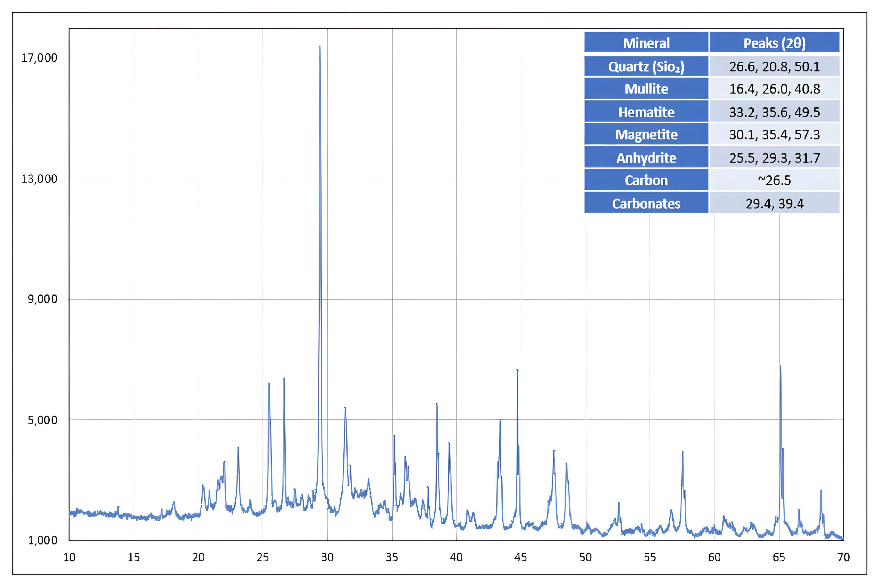Click the x-axis label 30
Image resolution: width=880 pixels, height=588 pixels.
(x=327, y=557)
